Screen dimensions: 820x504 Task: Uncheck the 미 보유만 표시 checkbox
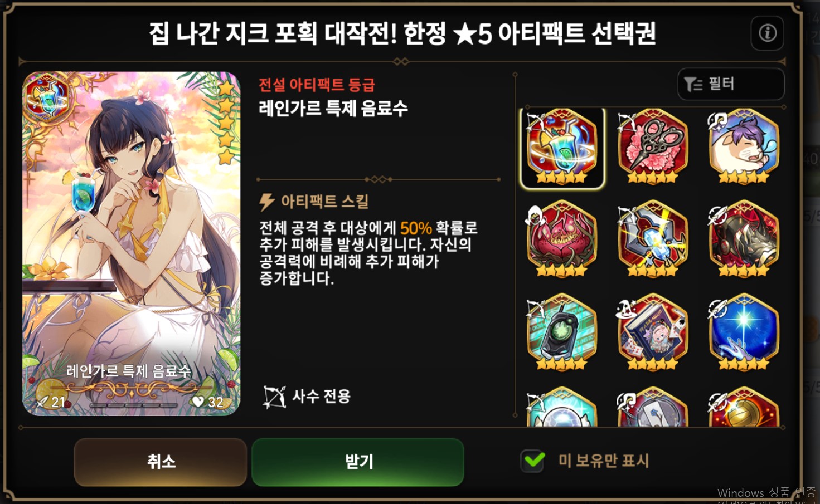(x=533, y=461)
